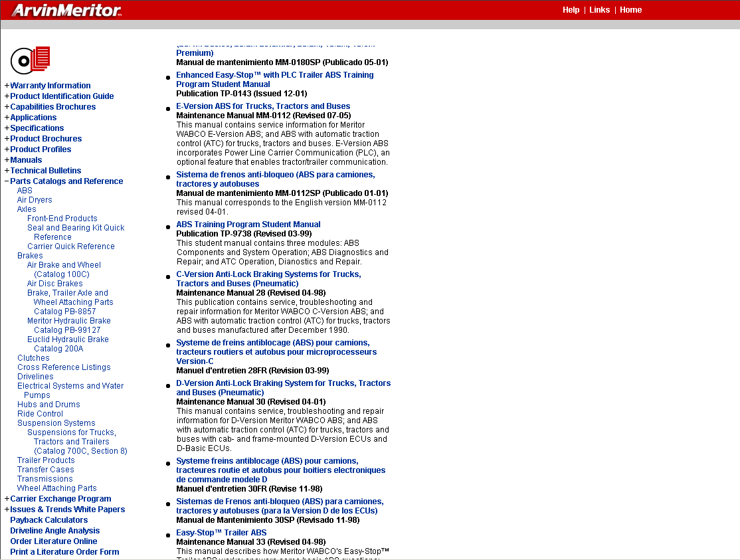Open the ABS Training Program Student Manual
This screenshot has width=740, height=560.
click(x=248, y=224)
